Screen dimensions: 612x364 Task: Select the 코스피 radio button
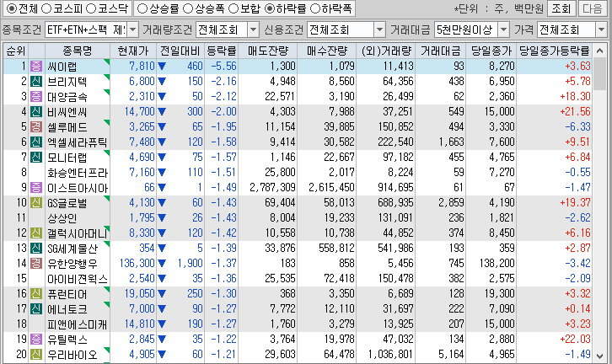(46, 8)
